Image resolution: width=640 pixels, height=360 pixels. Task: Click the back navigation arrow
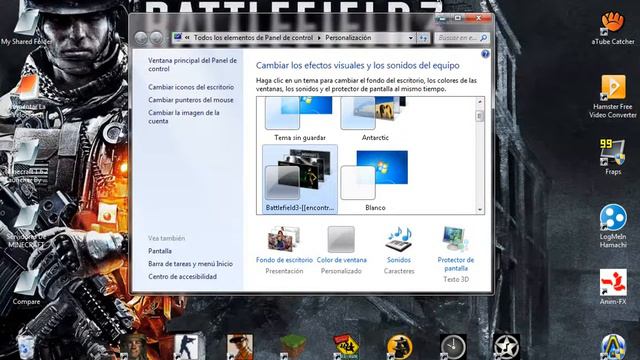(141, 38)
